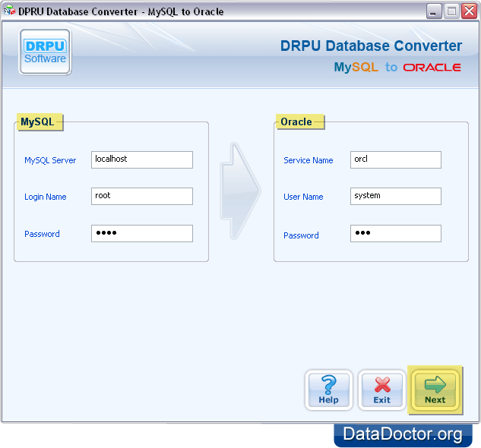This screenshot has height=448, width=481.
Task: Click the Oracle group 'Password' label
Action: (301, 235)
